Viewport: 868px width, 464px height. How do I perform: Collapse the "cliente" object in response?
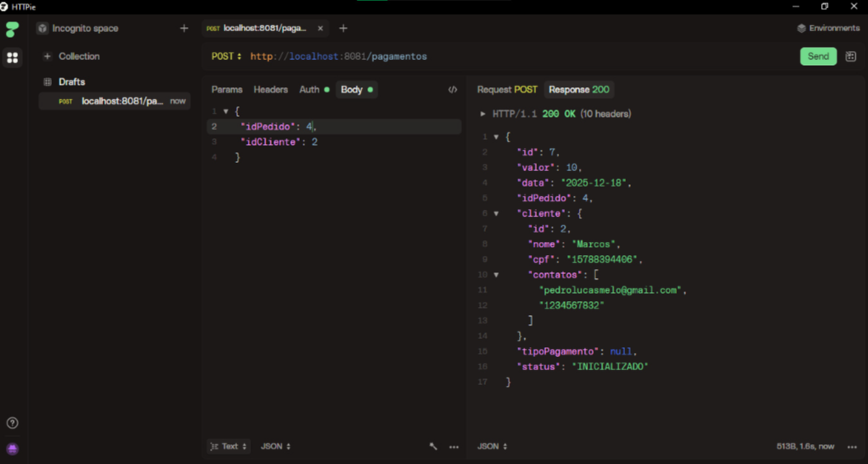click(496, 214)
